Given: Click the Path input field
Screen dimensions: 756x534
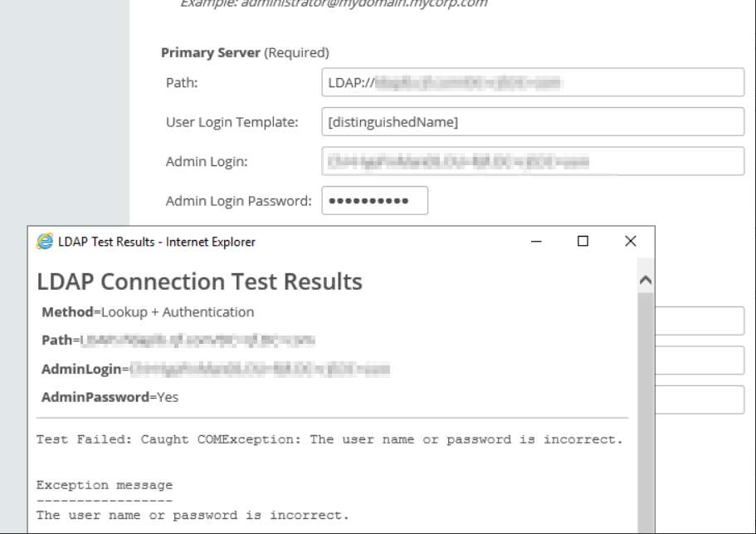Looking at the screenshot, I should coord(531,83).
